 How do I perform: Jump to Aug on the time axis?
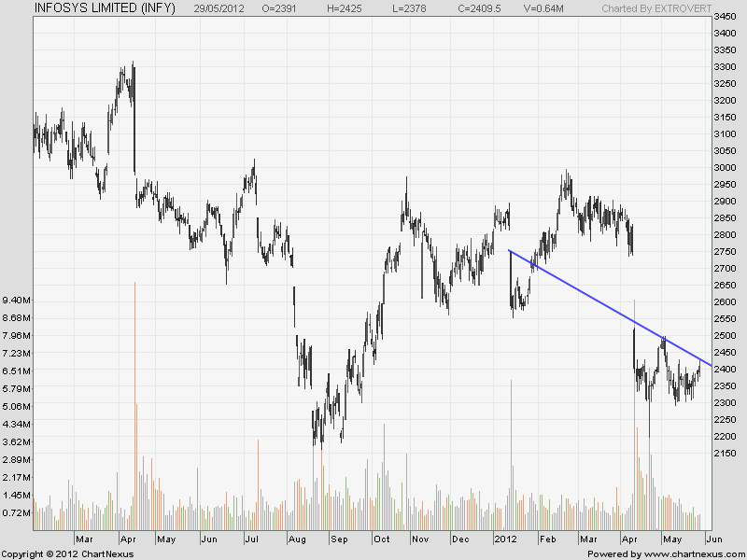click(298, 539)
